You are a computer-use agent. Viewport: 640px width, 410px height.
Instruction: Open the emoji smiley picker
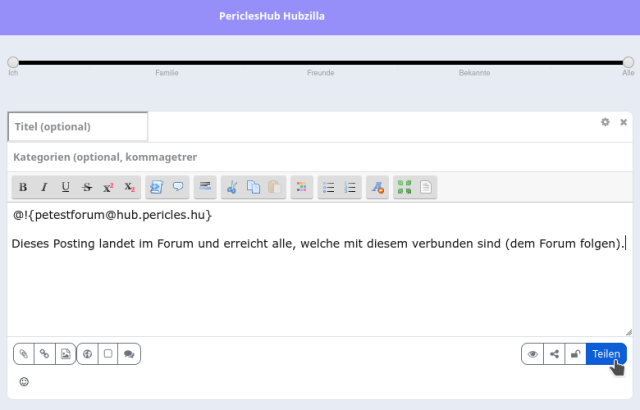coord(24,381)
